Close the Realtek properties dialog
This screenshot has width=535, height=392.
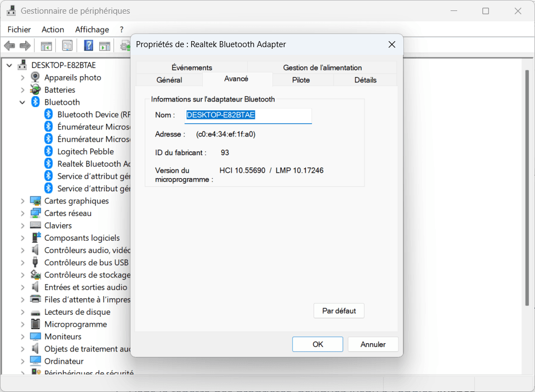point(392,44)
